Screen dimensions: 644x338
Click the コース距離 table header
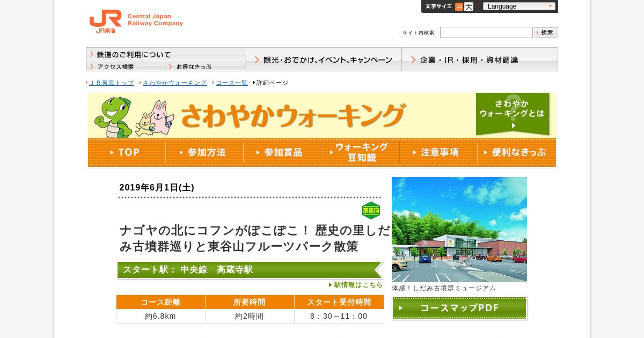click(x=160, y=302)
